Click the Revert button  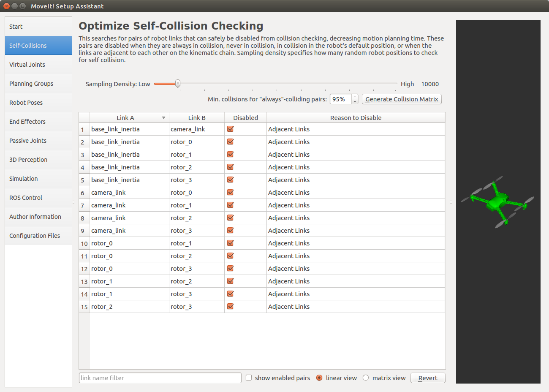[x=428, y=378]
